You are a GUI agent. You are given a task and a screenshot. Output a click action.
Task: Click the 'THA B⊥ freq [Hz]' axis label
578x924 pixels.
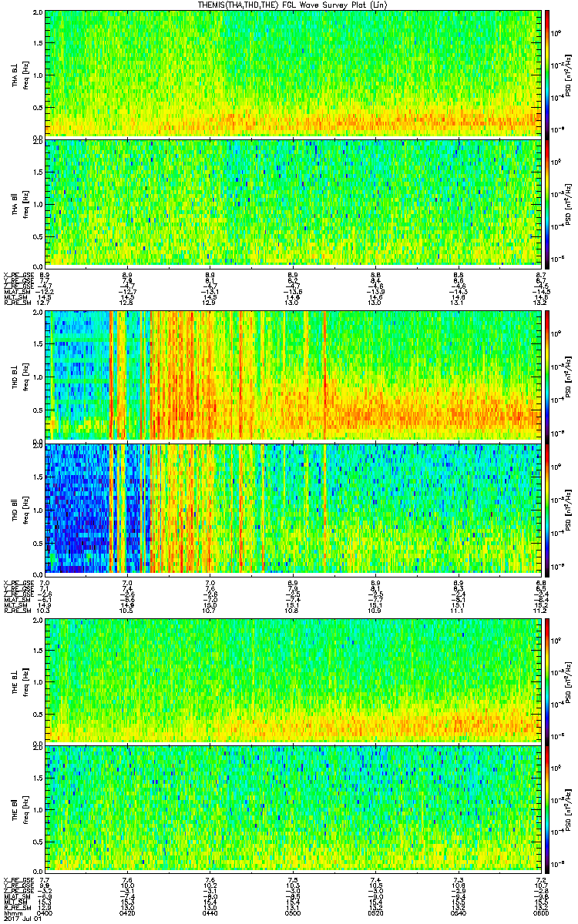tap(18, 74)
